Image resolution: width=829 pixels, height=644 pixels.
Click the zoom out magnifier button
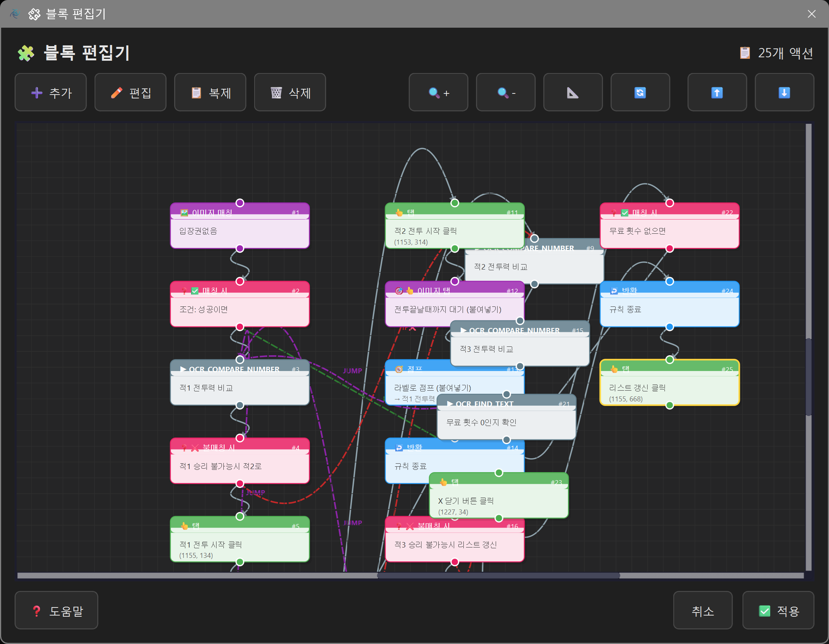pos(506,93)
